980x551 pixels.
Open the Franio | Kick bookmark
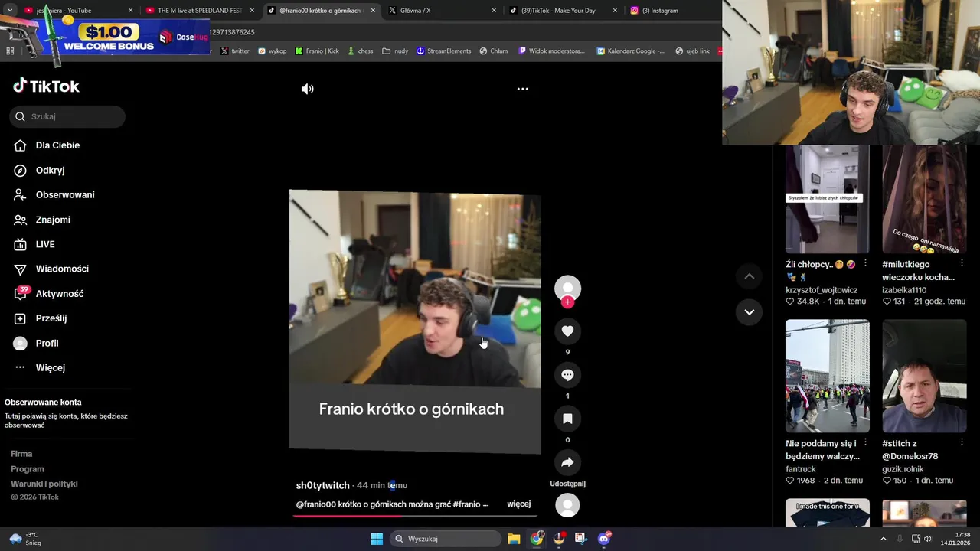click(317, 51)
